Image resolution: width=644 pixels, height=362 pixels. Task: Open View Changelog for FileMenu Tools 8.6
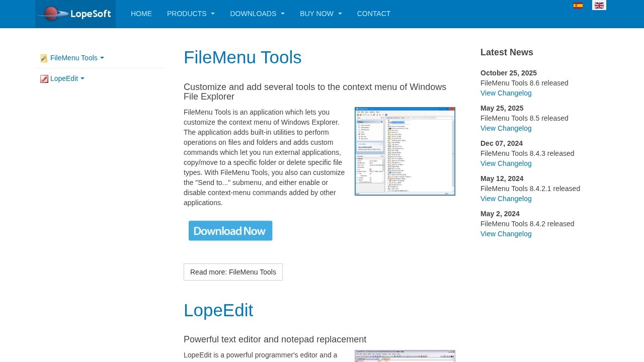pos(506,93)
